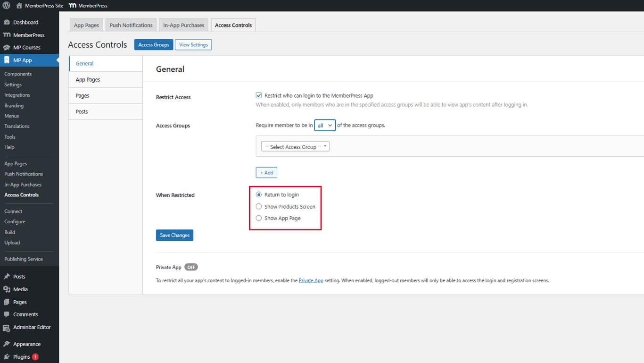Open the Push Notifications tab
The width and height of the screenshot is (644, 363).
point(131,25)
